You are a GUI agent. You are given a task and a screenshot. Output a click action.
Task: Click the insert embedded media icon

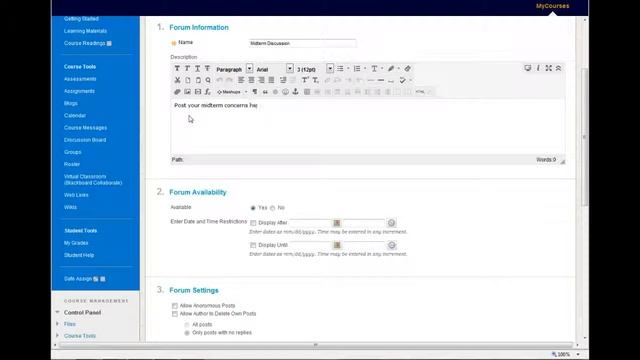pyautogui.click(x=198, y=92)
